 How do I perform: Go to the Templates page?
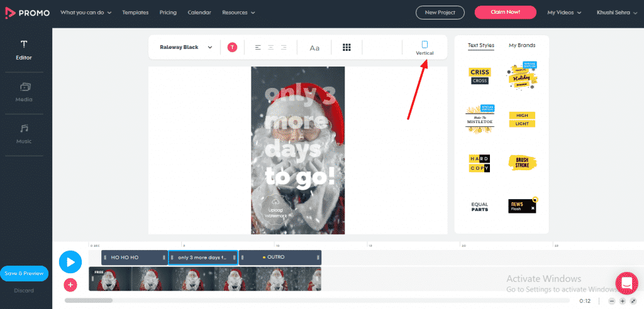click(x=135, y=13)
